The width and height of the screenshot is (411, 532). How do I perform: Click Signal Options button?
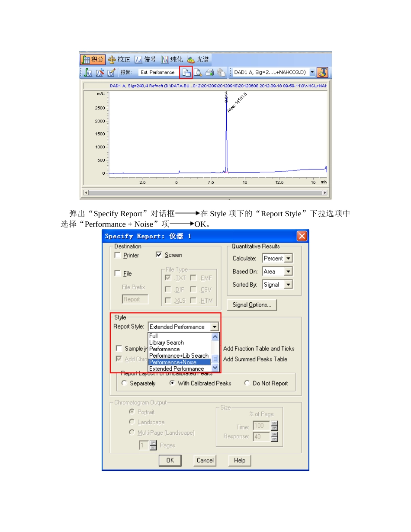pos(252,305)
